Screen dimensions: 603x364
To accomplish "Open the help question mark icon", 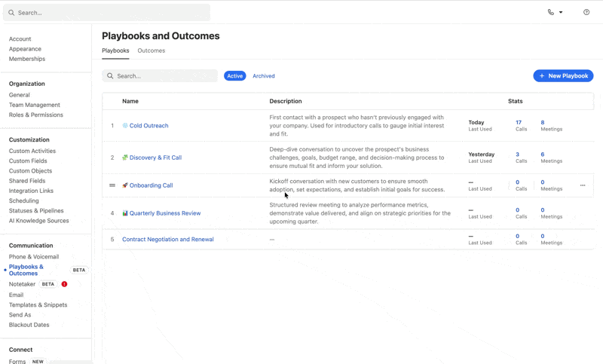I will tap(586, 12).
